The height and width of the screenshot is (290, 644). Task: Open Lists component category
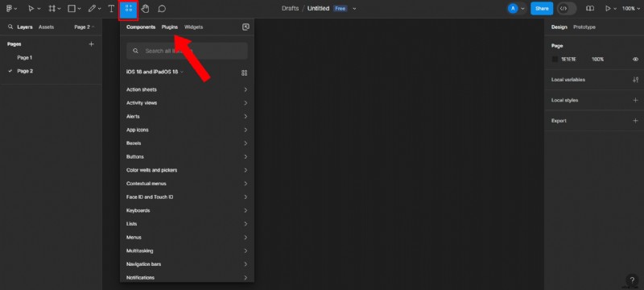pyautogui.click(x=187, y=224)
